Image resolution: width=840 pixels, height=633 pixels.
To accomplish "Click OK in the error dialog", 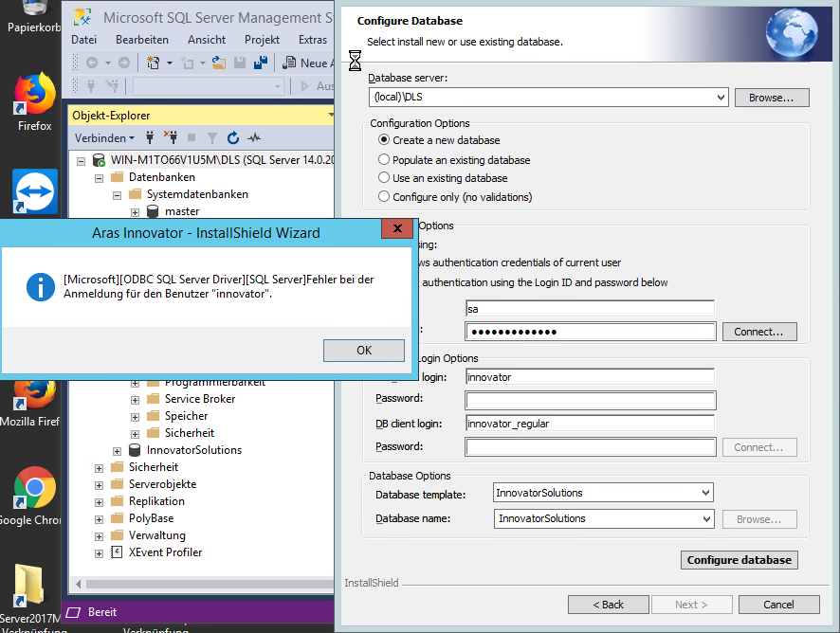I will click(x=364, y=350).
